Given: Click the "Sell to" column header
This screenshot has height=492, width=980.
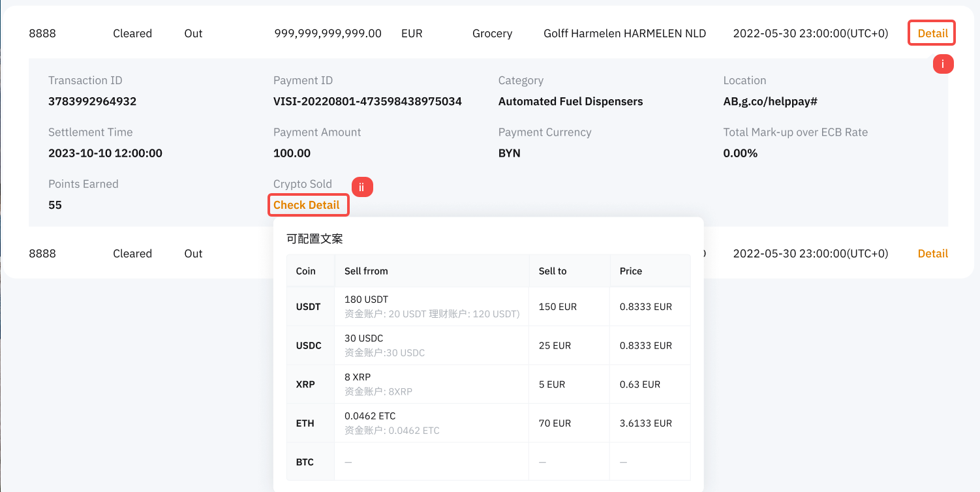Looking at the screenshot, I should pos(552,271).
